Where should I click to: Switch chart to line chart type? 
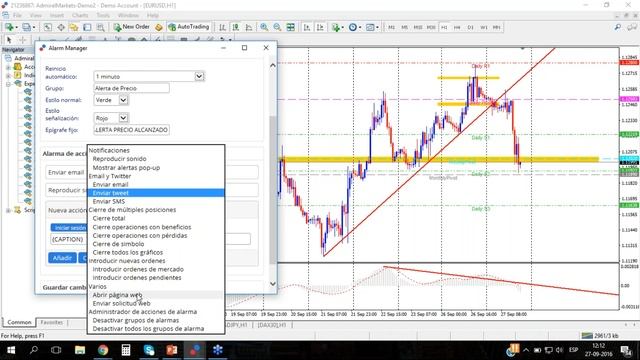pos(249,27)
